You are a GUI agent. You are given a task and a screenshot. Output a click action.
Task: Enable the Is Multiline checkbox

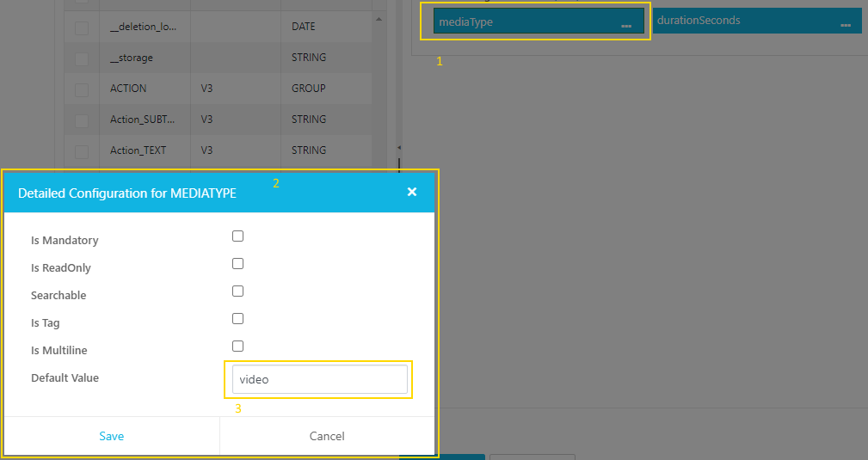tap(238, 346)
